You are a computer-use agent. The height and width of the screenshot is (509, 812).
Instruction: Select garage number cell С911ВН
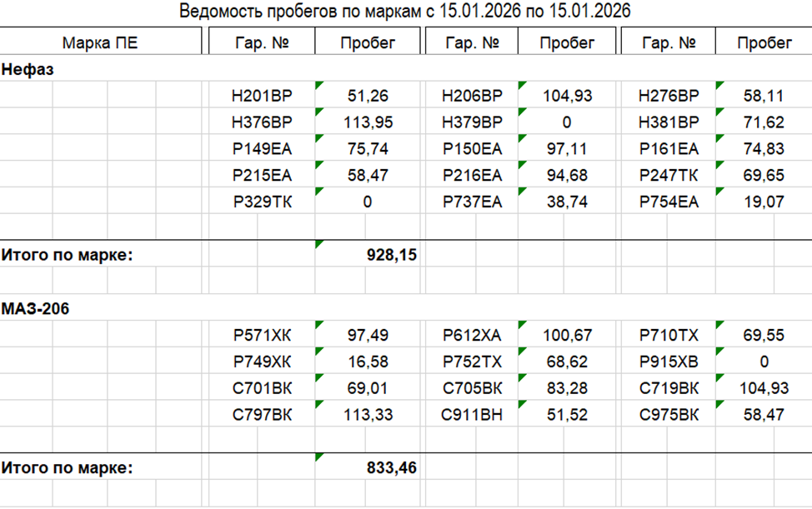472,415
